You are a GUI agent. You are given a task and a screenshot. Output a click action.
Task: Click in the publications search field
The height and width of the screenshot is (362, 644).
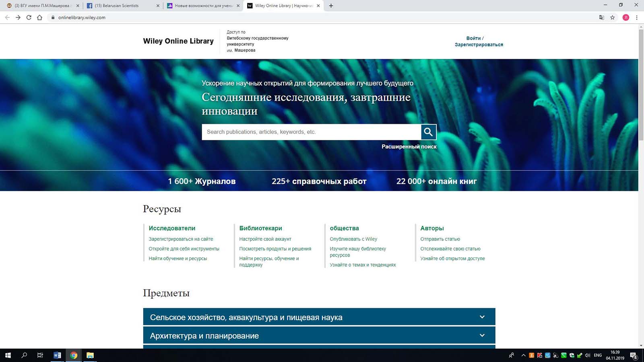pyautogui.click(x=312, y=132)
